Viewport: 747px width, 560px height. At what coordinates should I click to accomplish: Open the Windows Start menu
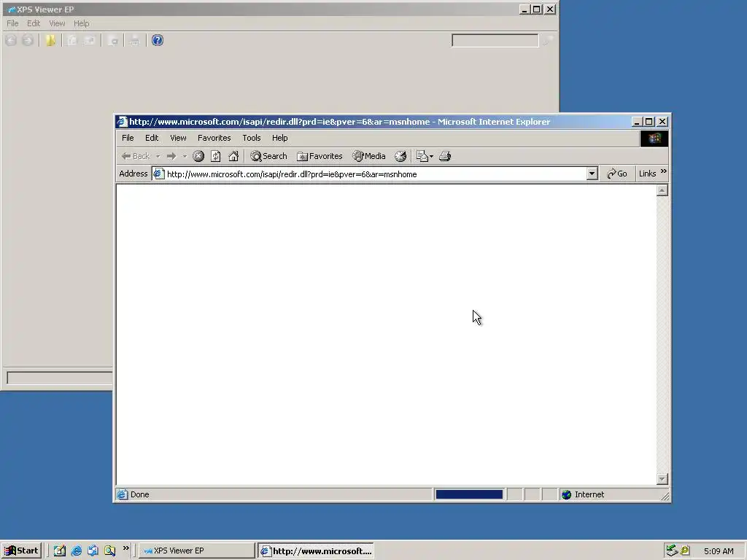(x=21, y=551)
